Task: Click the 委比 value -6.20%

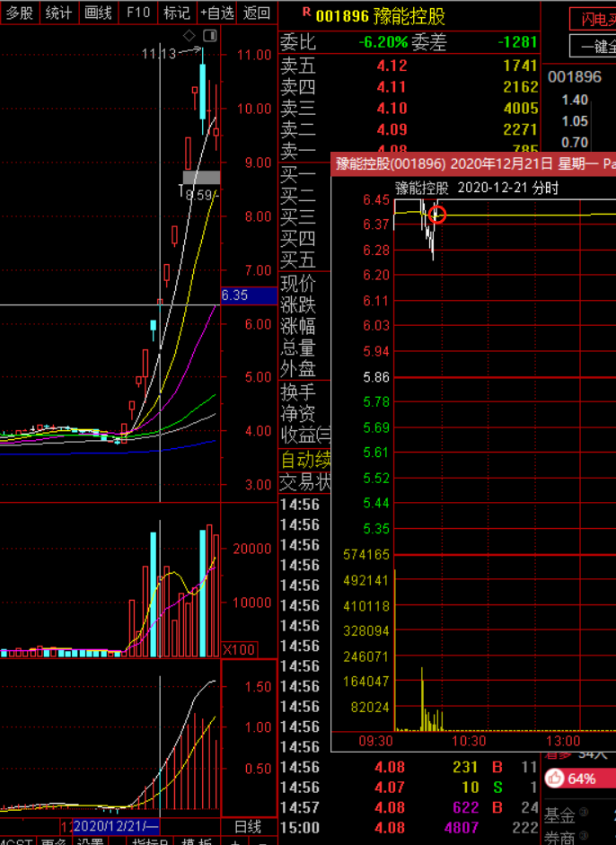Action: pyautogui.click(x=383, y=42)
